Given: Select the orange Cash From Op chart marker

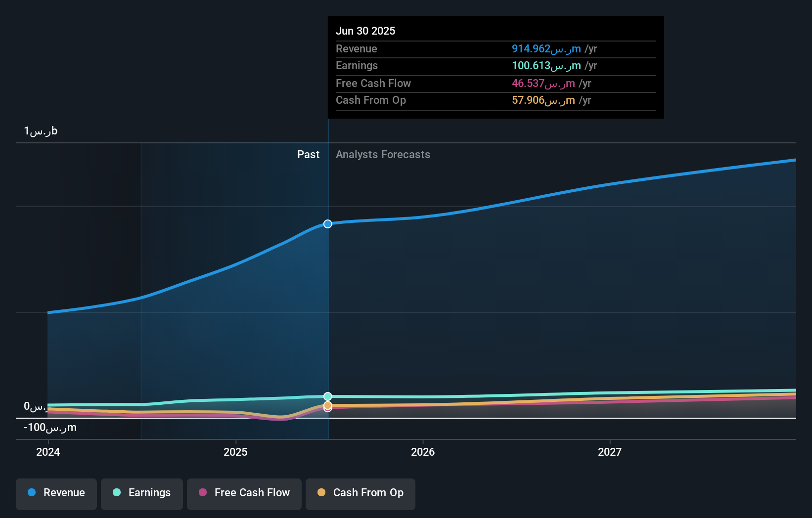Looking at the screenshot, I should (327, 406).
